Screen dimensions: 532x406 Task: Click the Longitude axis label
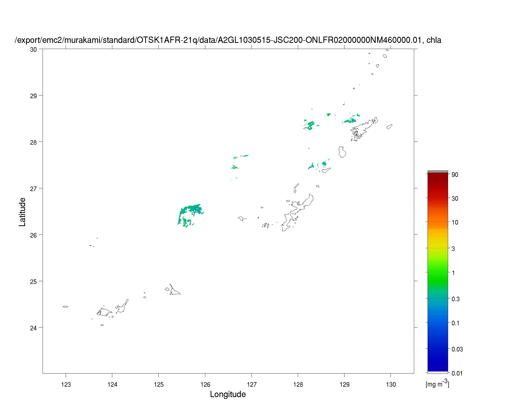click(228, 394)
